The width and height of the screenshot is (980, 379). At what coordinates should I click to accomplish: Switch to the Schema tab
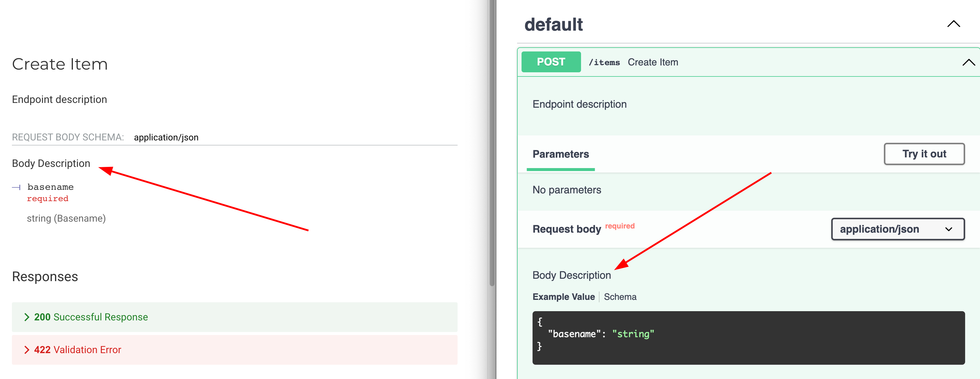click(620, 297)
